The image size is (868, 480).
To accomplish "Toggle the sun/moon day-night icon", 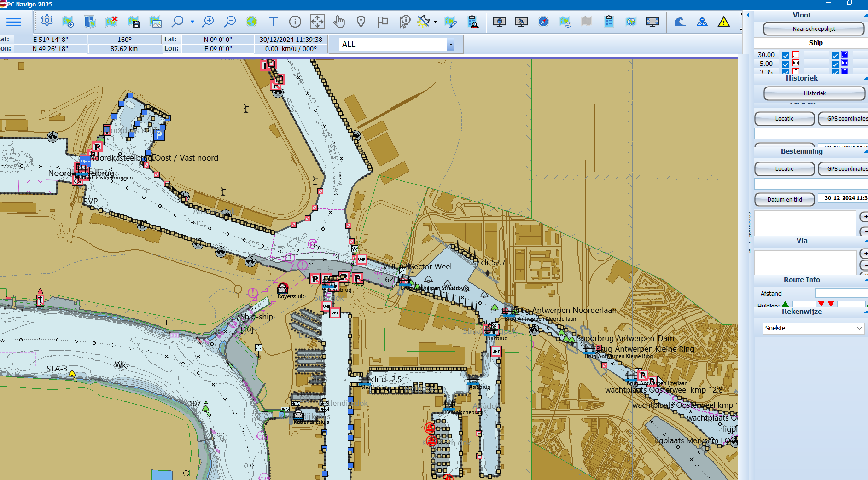I will (424, 22).
